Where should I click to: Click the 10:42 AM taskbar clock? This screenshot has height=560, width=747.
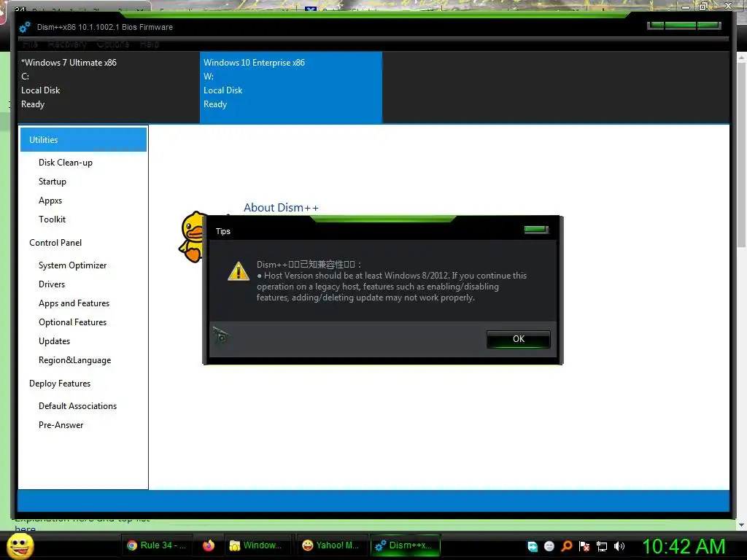coord(684,546)
